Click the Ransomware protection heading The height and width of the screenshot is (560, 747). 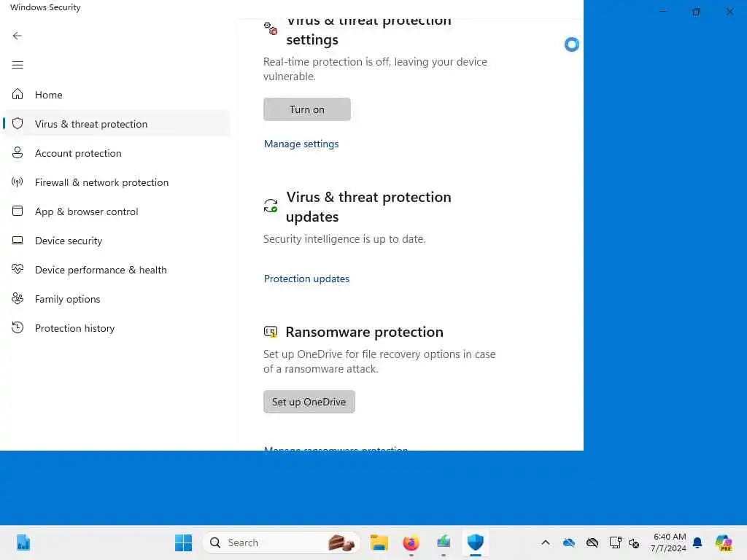[365, 332]
